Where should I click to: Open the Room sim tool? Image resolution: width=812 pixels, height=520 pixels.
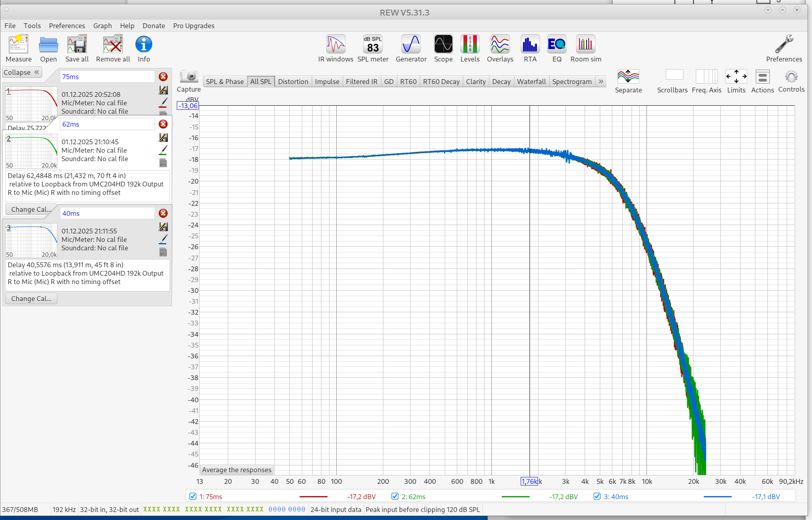click(585, 45)
